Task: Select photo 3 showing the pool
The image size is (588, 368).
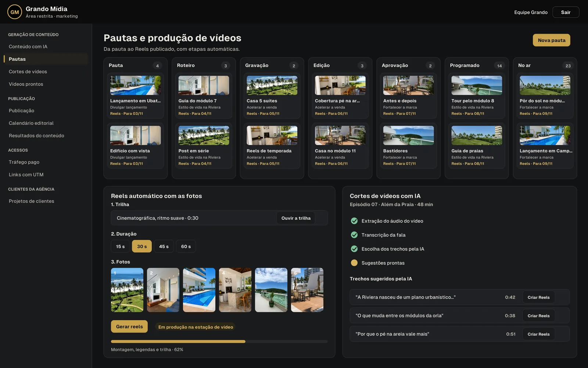Action: 199,290
